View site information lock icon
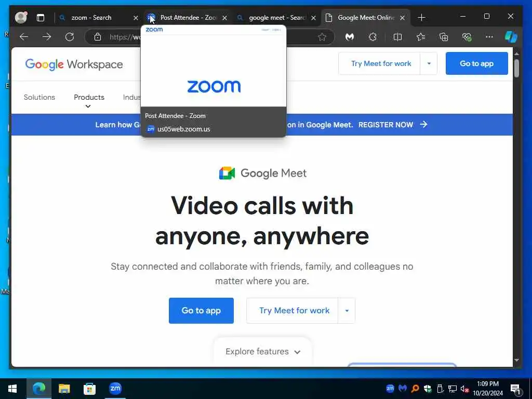The image size is (532, 399). point(97,37)
